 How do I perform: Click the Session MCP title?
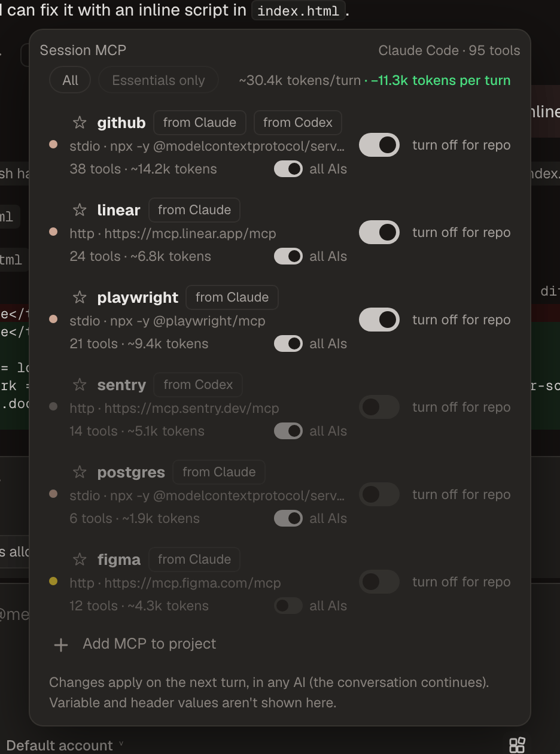83,50
